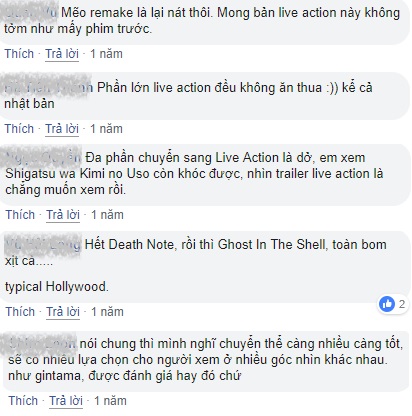The width and height of the screenshot is (412, 416).
Task: Open timestamp of 'Phần lớn live action' comment
Action: pyautogui.click(x=106, y=128)
